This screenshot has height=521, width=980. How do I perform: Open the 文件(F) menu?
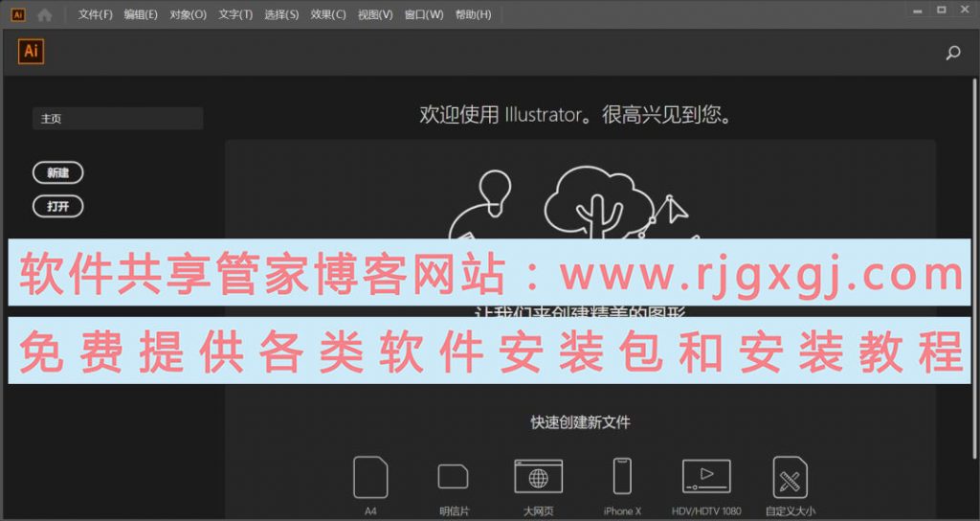click(95, 14)
